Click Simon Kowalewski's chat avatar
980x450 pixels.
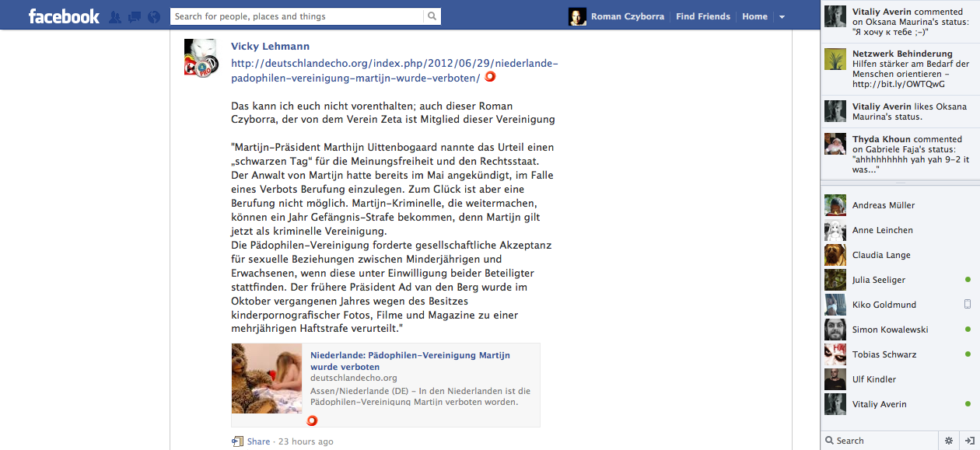(835, 330)
